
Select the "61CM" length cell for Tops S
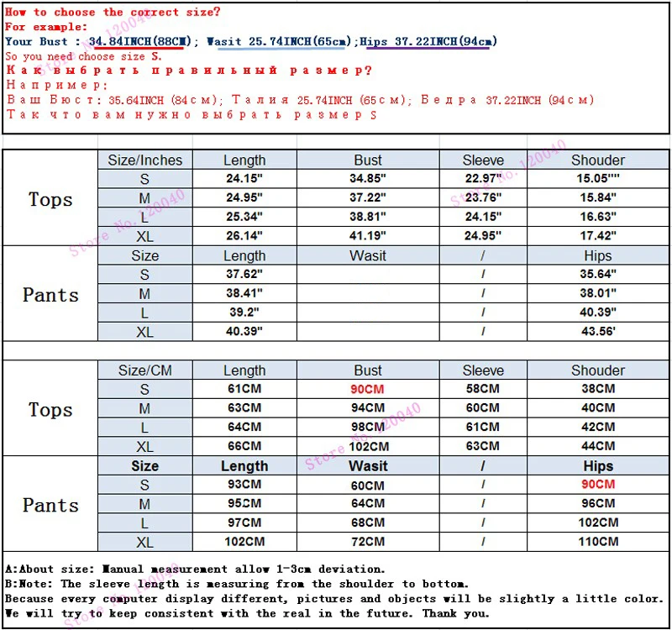pyautogui.click(x=244, y=389)
